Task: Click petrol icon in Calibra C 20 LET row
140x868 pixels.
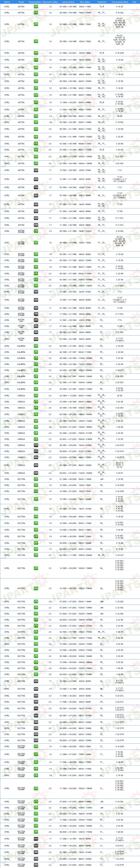Action: point(36,370)
